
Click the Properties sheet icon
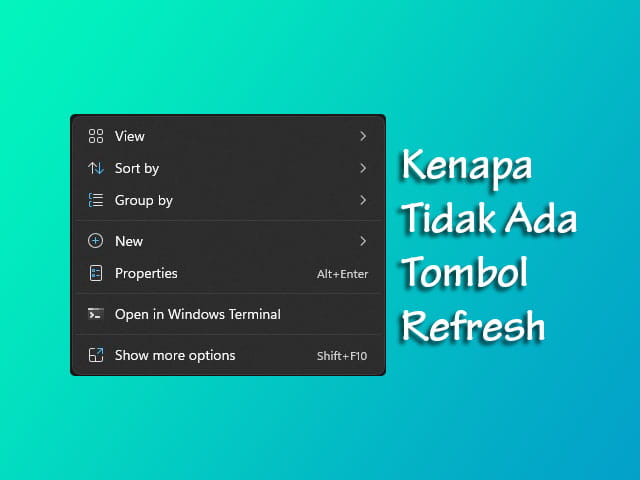(x=96, y=273)
